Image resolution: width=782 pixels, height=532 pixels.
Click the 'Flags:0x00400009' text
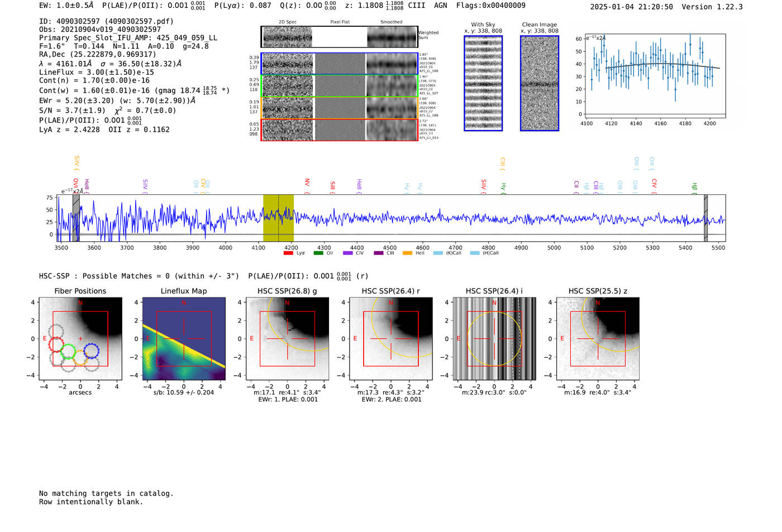[490, 6]
